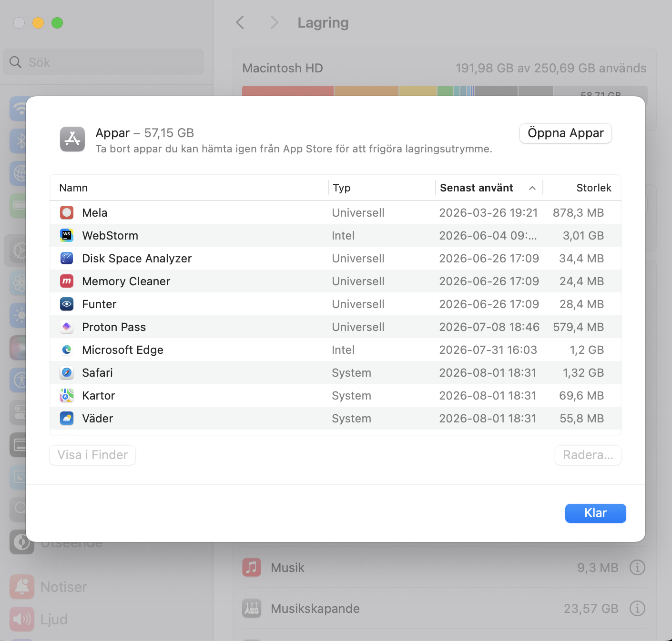This screenshot has height=641, width=672.
Task: Click the Radera... button
Action: pos(588,455)
